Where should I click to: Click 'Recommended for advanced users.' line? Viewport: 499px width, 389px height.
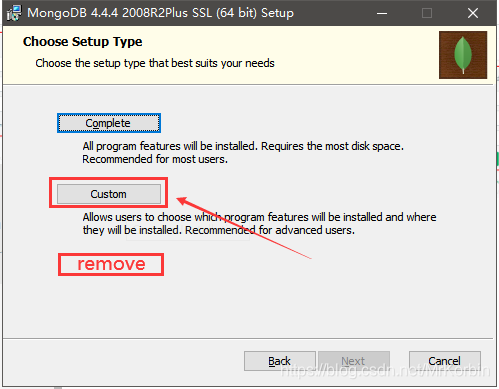pyautogui.click(x=270, y=230)
